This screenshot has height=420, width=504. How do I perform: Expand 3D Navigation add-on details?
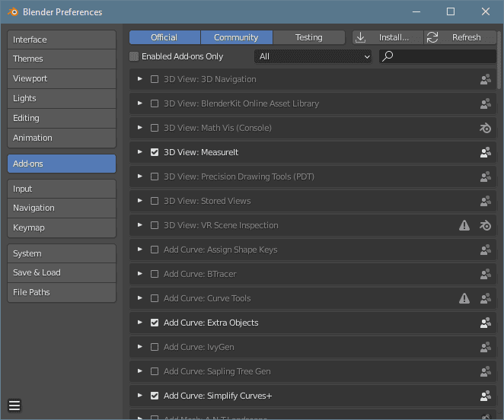pos(140,78)
